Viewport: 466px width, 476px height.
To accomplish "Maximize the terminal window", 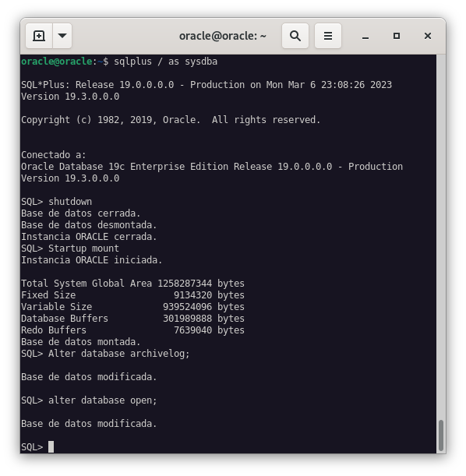I will pos(397,36).
